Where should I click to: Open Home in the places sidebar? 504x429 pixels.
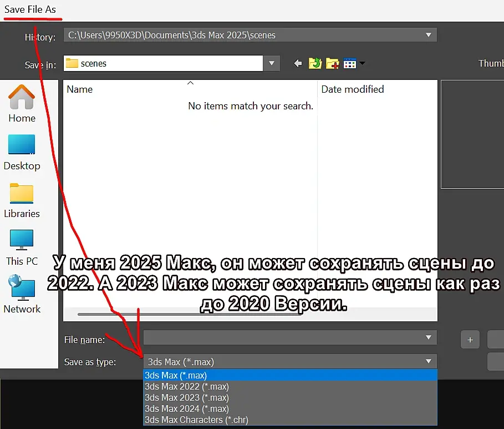pyautogui.click(x=22, y=103)
